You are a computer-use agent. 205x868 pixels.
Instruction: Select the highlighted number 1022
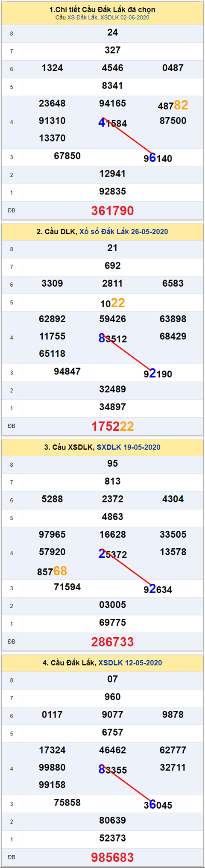point(113,303)
